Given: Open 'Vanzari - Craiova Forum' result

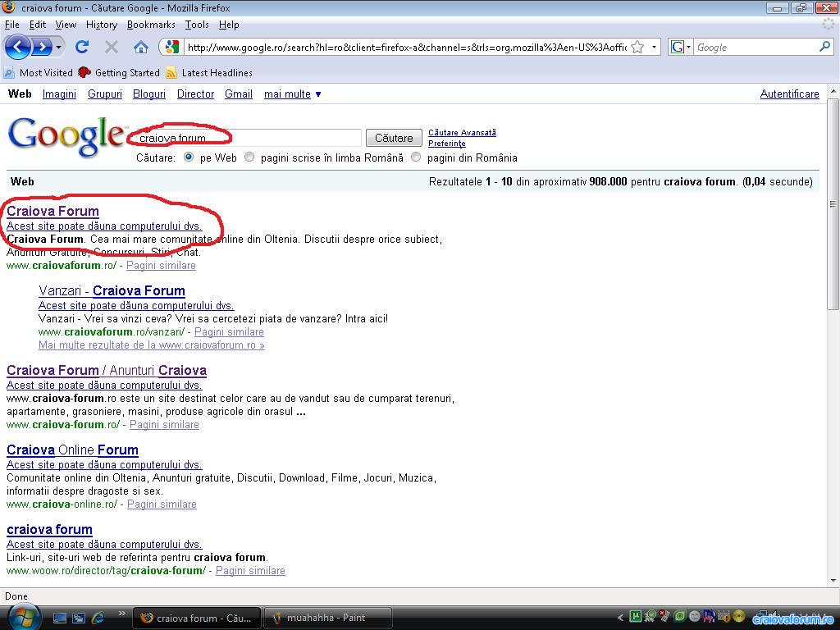Looking at the screenshot, I should (112, 290).
